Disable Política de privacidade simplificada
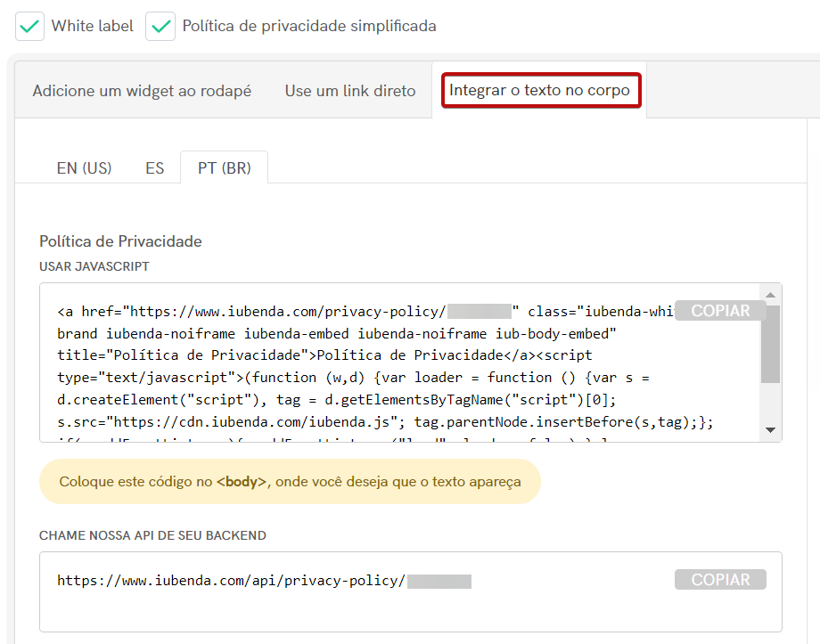This screenshot has width=820, height=644. pyautogui.click(x=160, y=26)
